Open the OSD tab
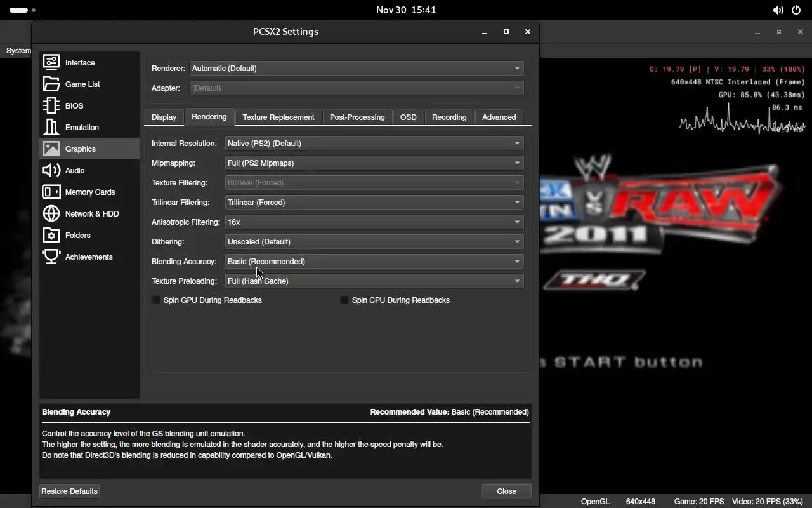The width and height of the screenshot is (812, 508). pyautogui.click(x=409, y=117)
